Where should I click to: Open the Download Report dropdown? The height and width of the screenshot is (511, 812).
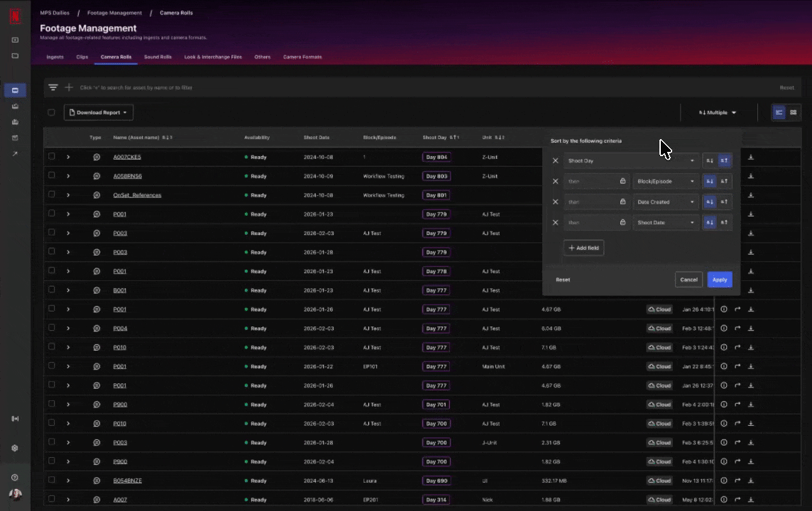99,112
